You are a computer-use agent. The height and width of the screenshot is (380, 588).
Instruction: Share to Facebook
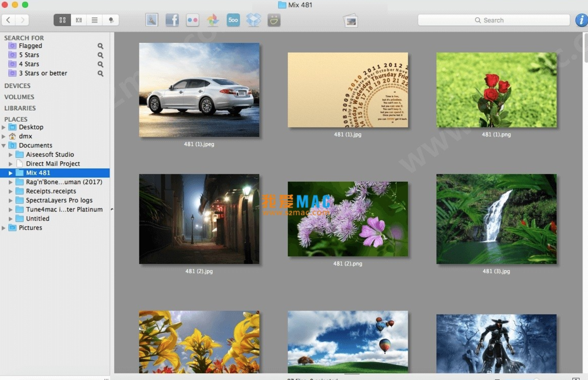172,20
